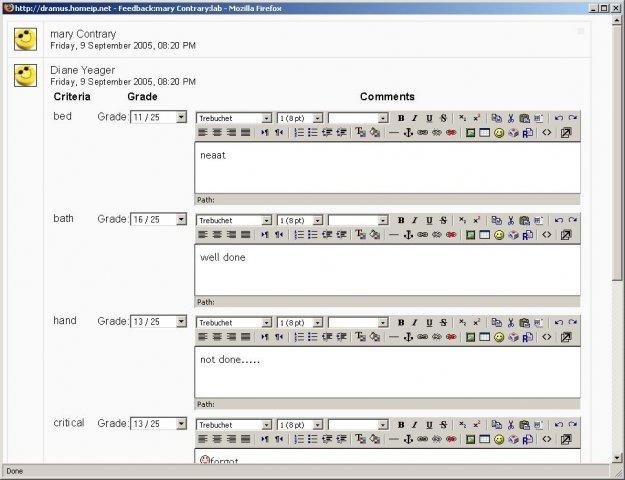The image size is (625, 480).
Task: Insert image in the critical comment toolbar
Action: (470, 439)
